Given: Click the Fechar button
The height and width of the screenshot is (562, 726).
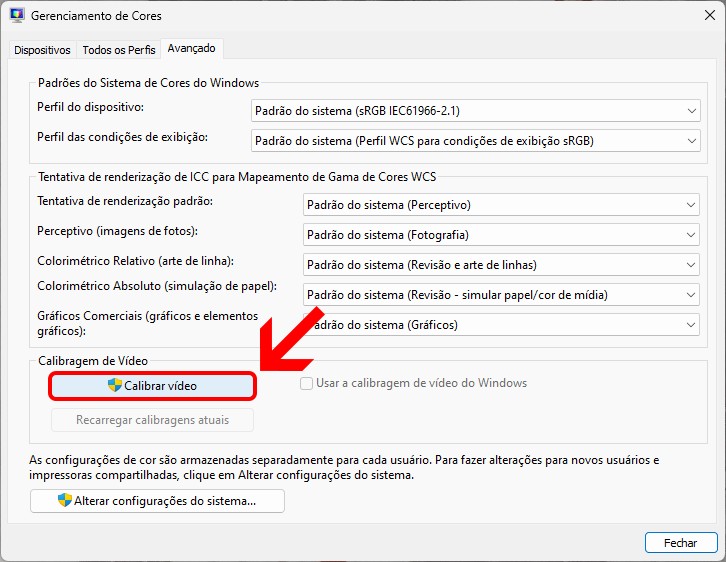Looking at the screenshot, I should [x=681, y=543].
